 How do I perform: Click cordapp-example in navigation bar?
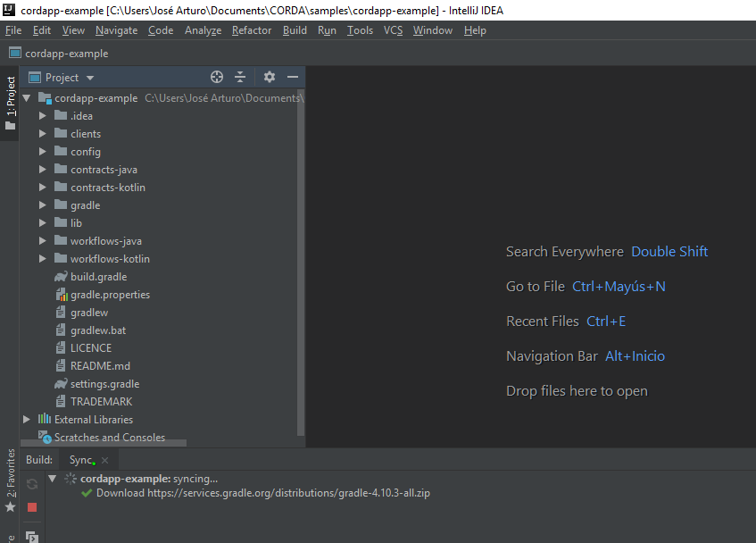[x=66, y=54]
